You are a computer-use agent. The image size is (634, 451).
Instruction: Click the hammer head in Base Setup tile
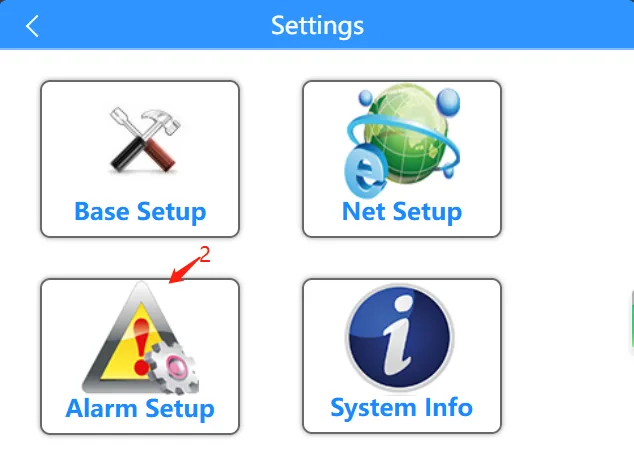[x=164, y=120]
